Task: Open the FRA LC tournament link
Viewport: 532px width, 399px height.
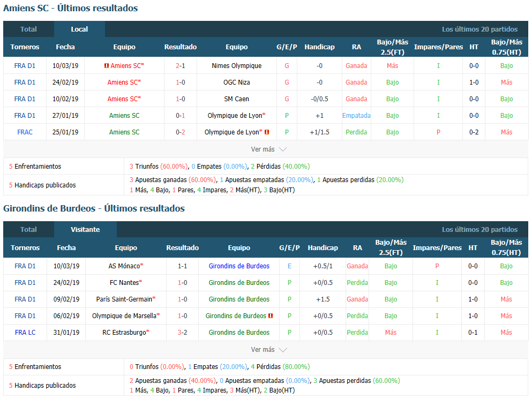Action: tap(25, 333)
